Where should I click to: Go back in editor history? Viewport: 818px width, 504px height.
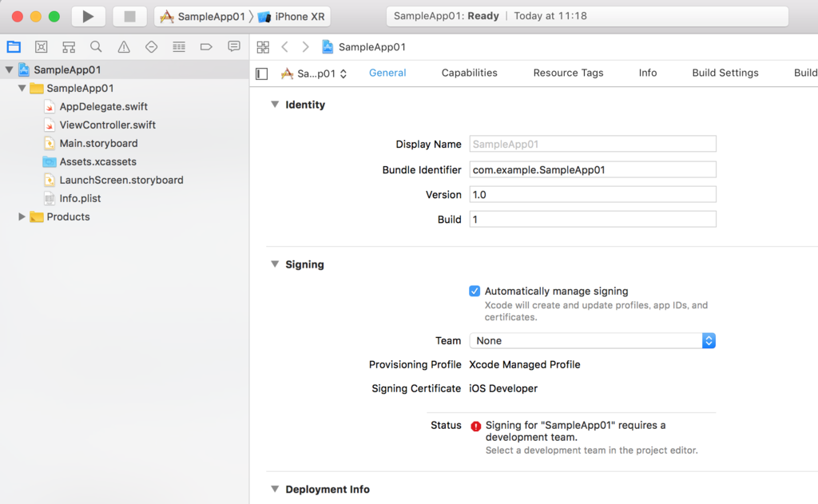[285, 47]
